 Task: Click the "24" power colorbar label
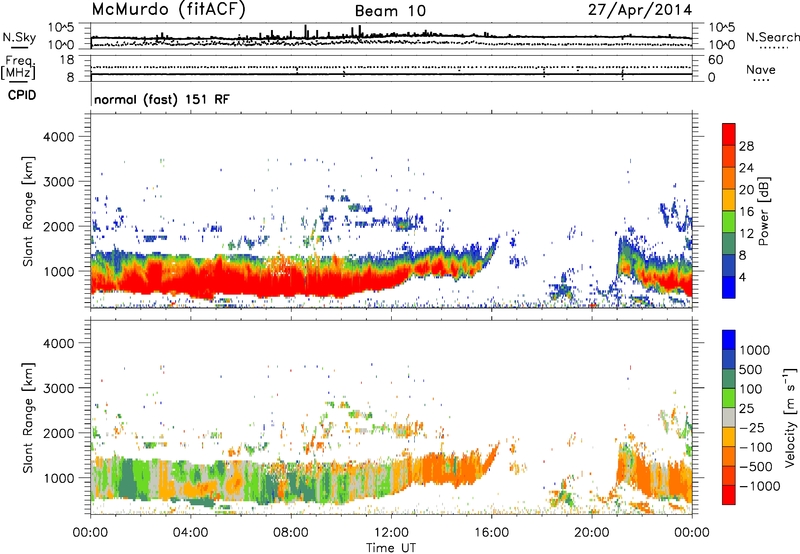746,168
